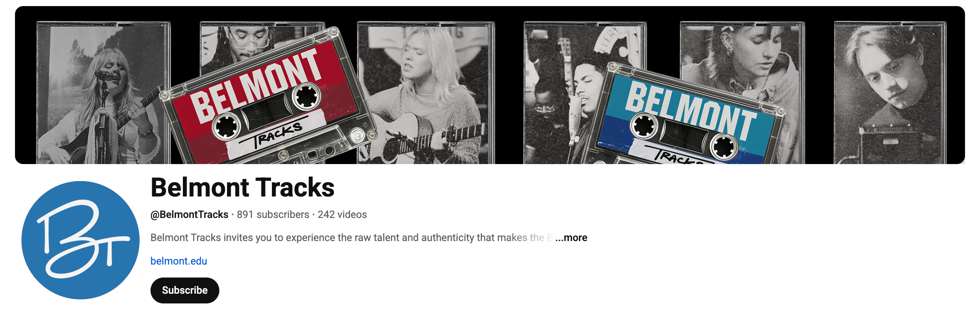Expand channel description with ...more
This screenshot has height=316, width=980.
[x=571, y=238]
